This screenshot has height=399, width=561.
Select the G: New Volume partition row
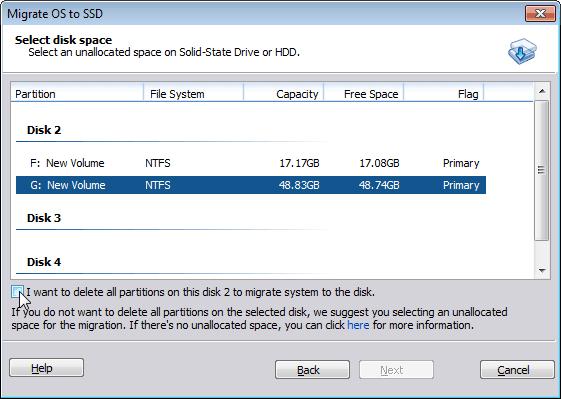pyautogui.click(x=251, y=185)
